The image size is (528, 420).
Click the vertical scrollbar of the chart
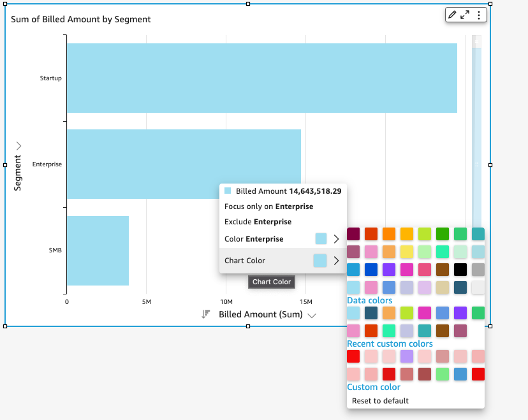pyautogui.click(x=476, y=127)
